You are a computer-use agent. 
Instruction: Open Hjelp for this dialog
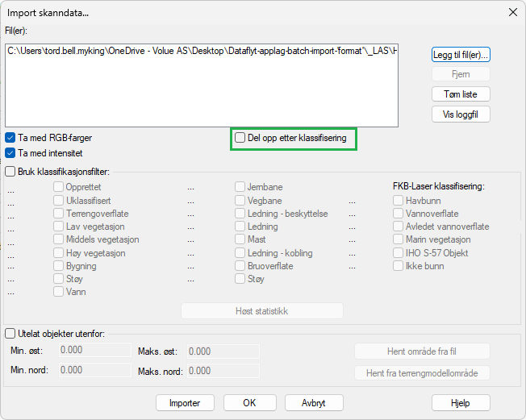[461, 402]
